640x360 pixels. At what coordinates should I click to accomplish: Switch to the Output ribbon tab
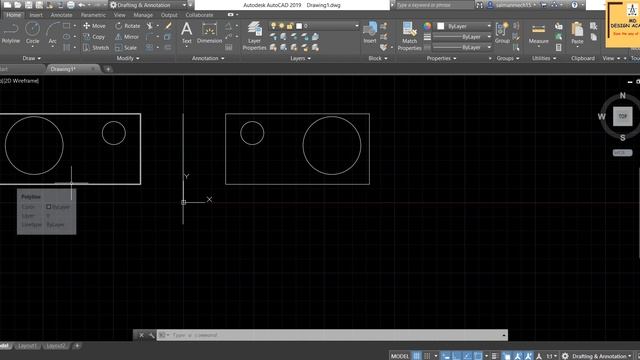[x=169, y=15]
